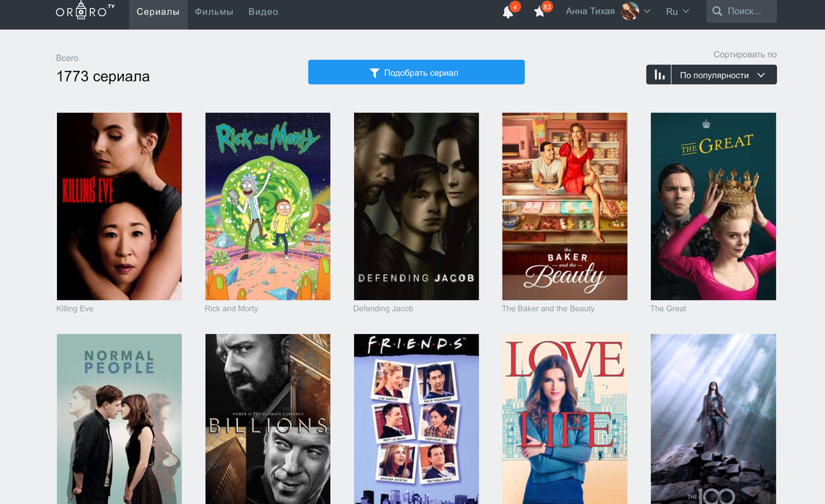Image resolution: width=825 pixels, height=504 pixels.
Task: Switch to the Видео tab
Action: click(263, 12)
